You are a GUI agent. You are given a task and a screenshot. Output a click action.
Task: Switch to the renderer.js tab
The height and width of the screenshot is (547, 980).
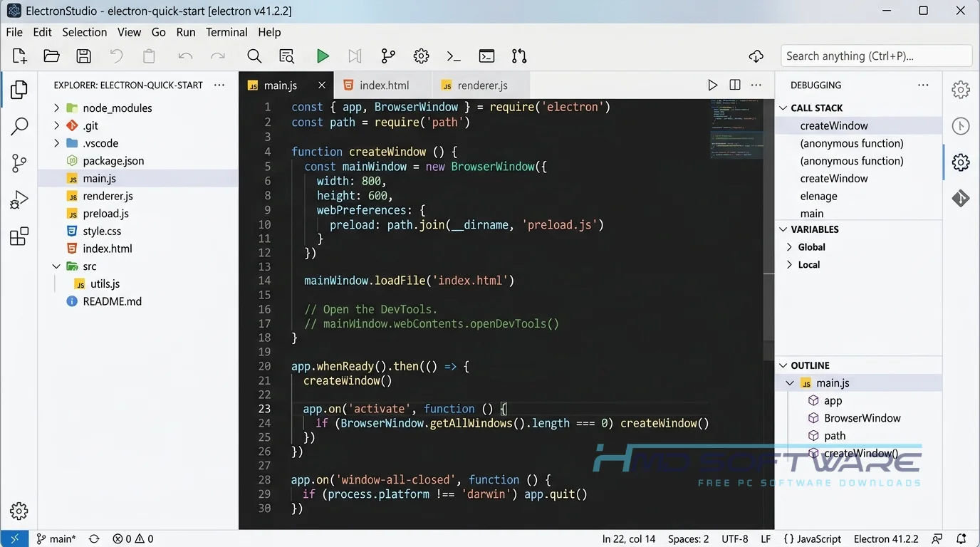tap(481, 85)
